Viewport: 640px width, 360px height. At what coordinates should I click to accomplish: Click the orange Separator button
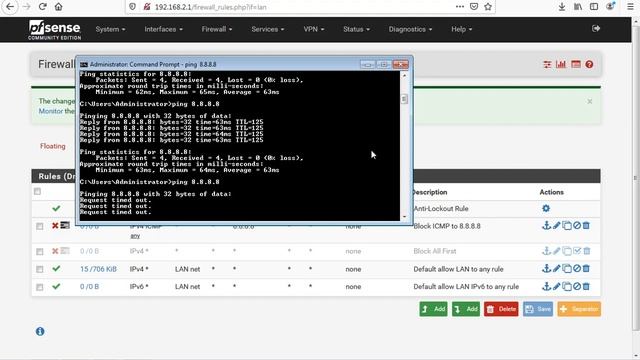(x=579, y=309)
